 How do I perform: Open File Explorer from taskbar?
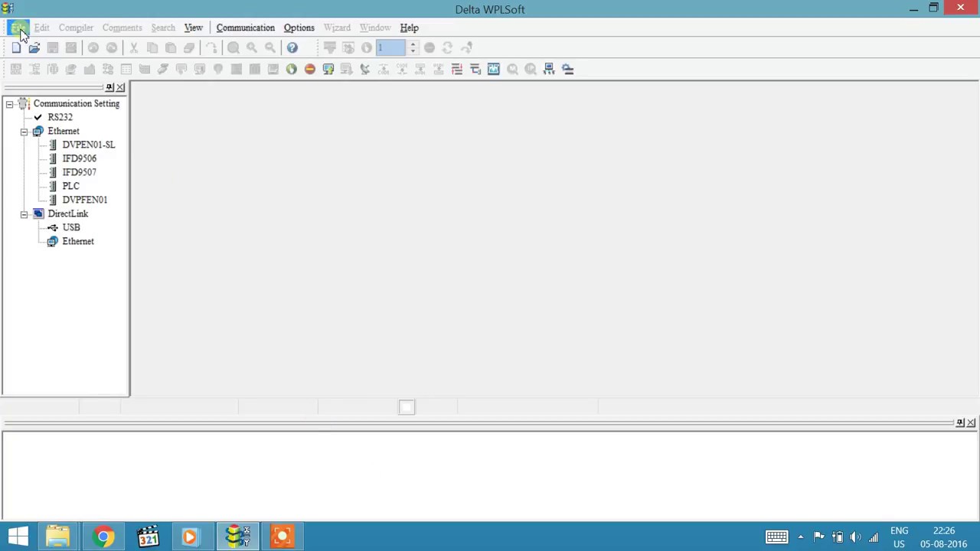(x=58, y=536)
